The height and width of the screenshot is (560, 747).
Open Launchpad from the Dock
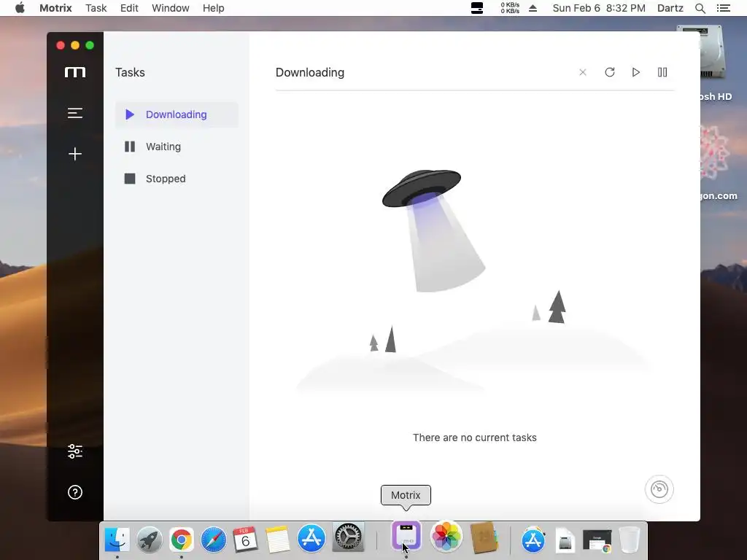(149, 539)
